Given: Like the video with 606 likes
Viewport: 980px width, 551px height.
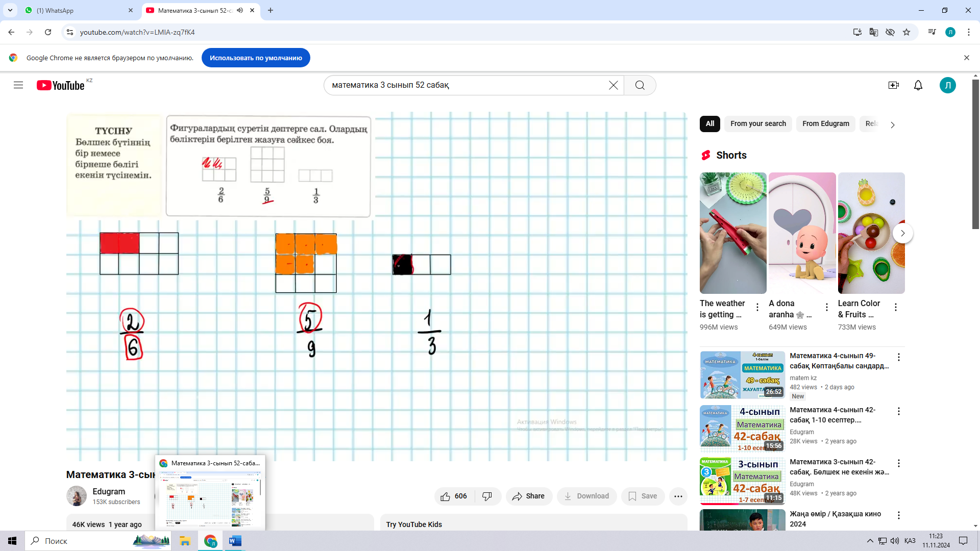Looking at the screenshot, I should tap(454, 496).
